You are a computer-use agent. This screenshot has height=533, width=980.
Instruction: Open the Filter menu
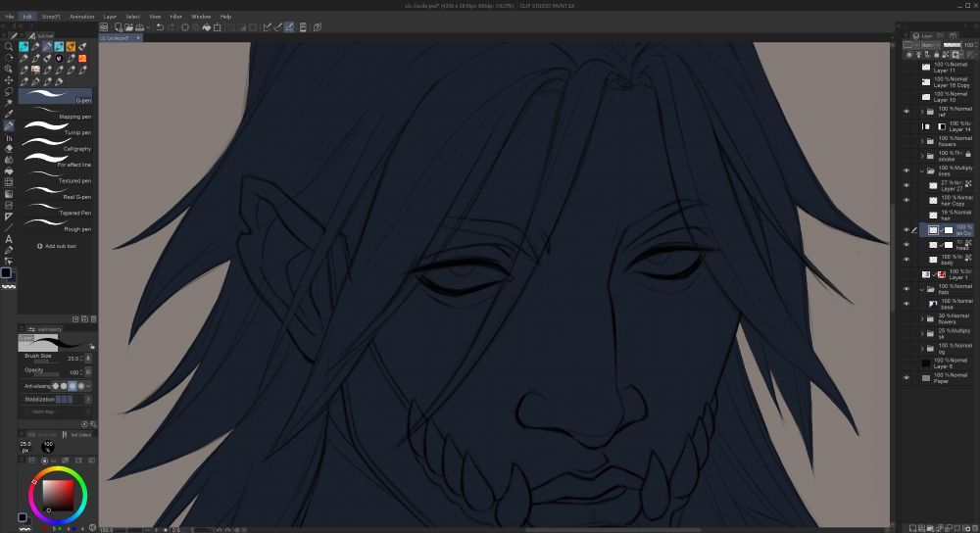point(175,17)
